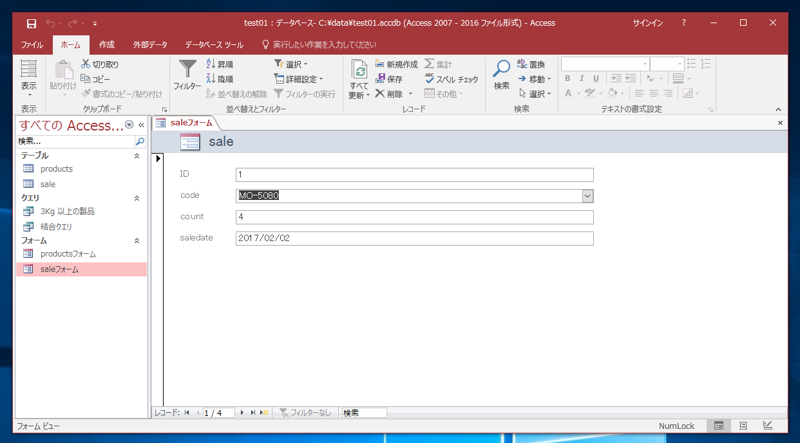800x443 pixels.
Task: Collapse the クエリ group
Action: 136,198
